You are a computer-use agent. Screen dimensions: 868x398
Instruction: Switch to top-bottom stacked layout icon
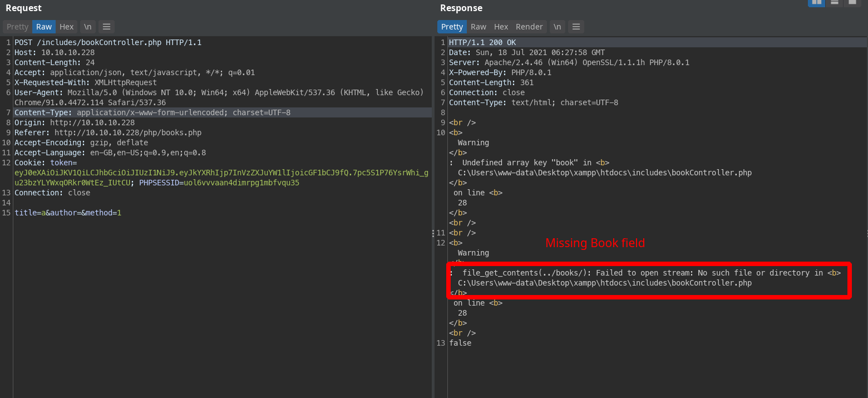[x=835, y=2]
